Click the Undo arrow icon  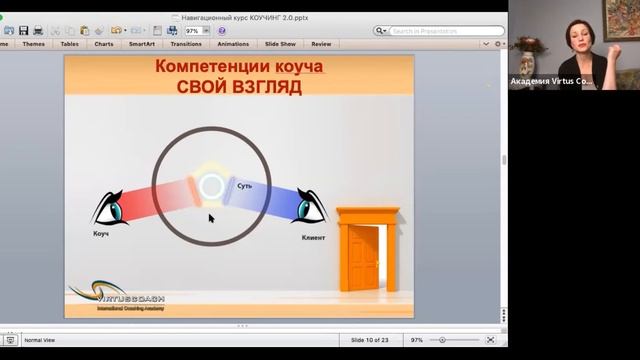pos(116,31)
